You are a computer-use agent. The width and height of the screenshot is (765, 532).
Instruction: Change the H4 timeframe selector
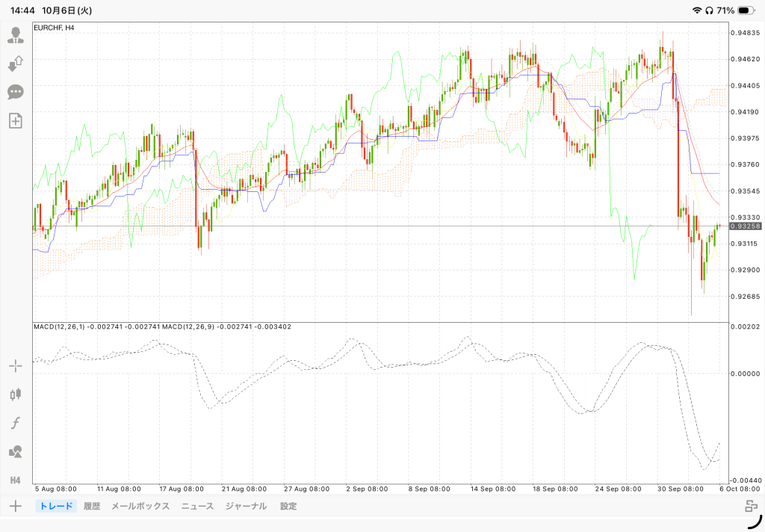pyautogui.click(x=16, y=480)
